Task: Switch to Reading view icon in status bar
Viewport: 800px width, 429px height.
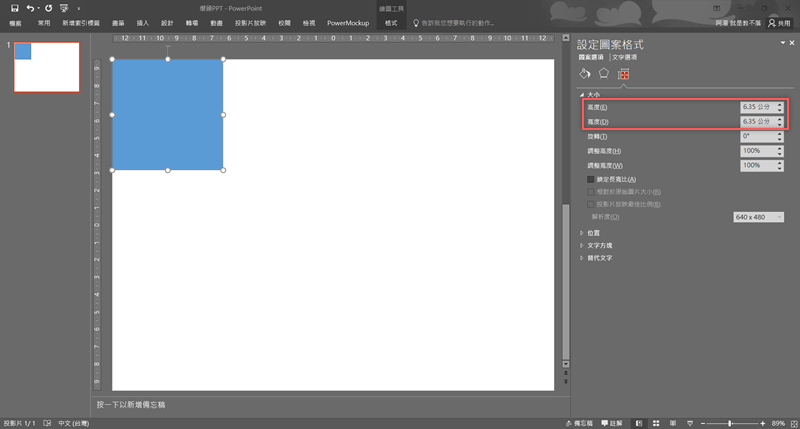Action: [674, 423]
